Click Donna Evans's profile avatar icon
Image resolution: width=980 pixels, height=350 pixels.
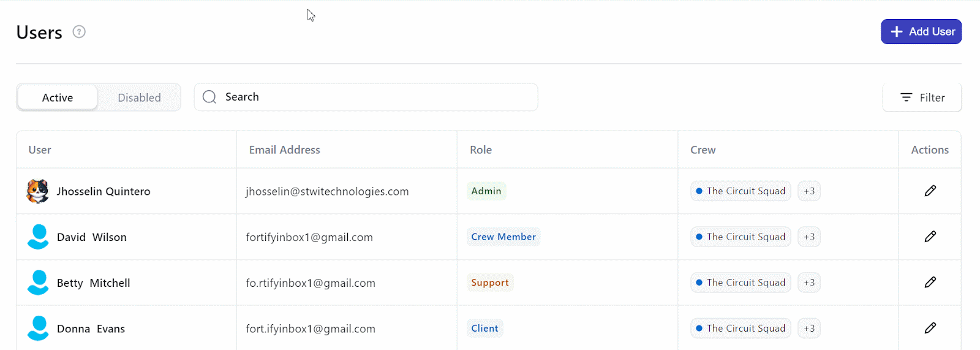tap(38, 328)
